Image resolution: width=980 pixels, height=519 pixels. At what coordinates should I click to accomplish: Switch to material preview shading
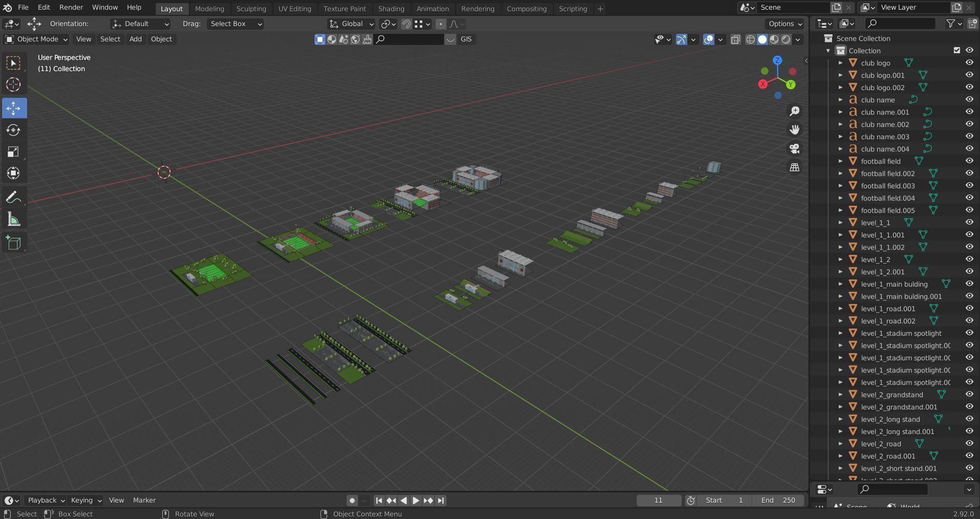click(x=774, y=39)
